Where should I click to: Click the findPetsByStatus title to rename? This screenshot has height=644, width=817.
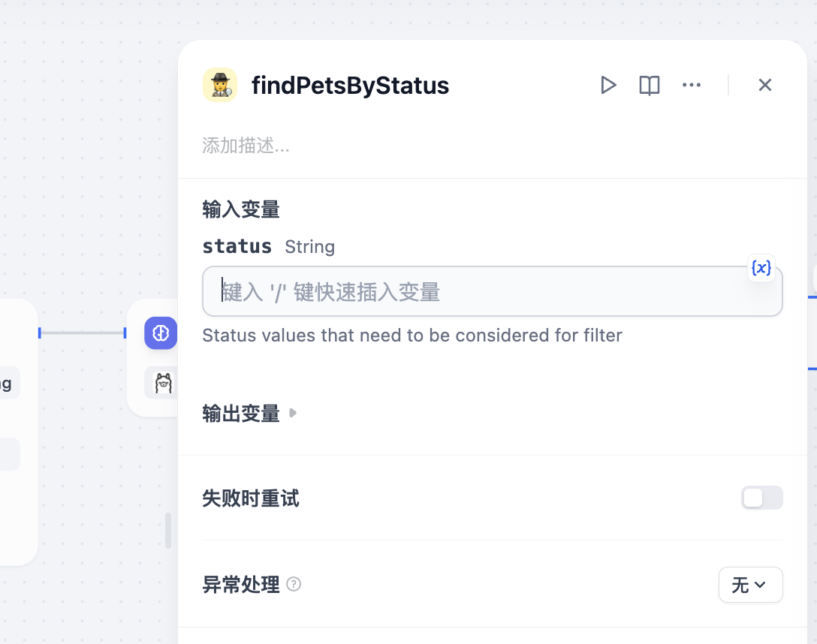pyautogui.click(x=350, y=86)
